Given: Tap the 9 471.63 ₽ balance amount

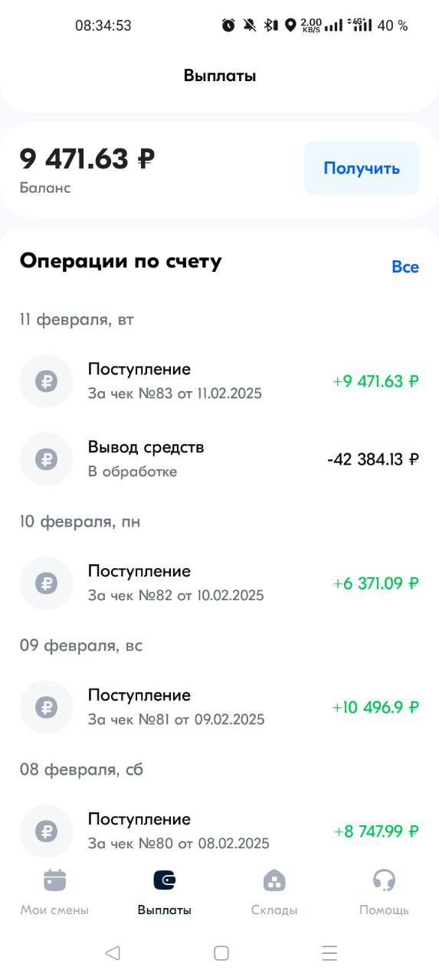Looking at the screenshot, I should pyautogui.click(x=87, y=159).
